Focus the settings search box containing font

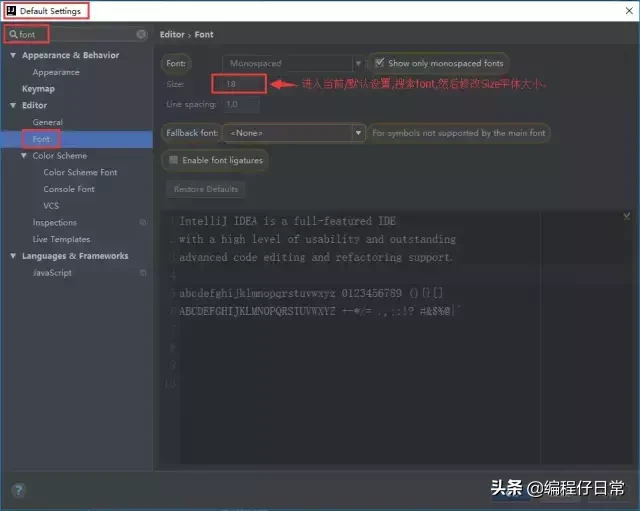coord(78,34)
